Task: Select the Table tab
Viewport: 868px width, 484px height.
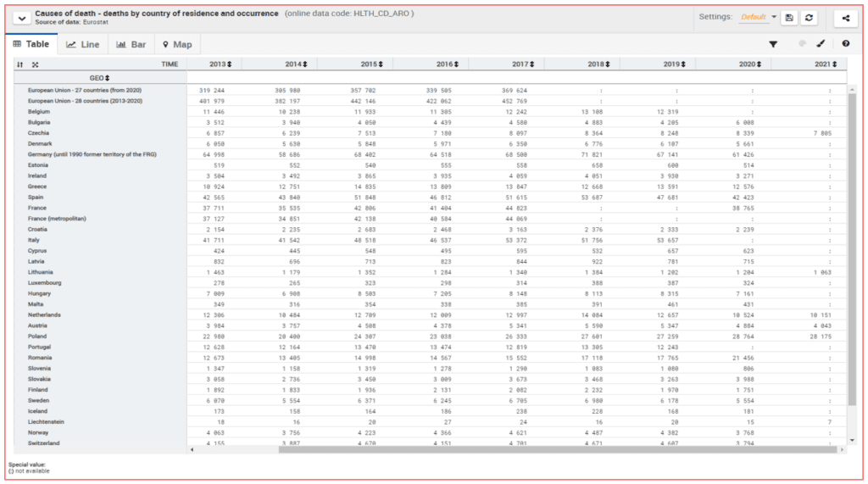Action: click(31, 44)
